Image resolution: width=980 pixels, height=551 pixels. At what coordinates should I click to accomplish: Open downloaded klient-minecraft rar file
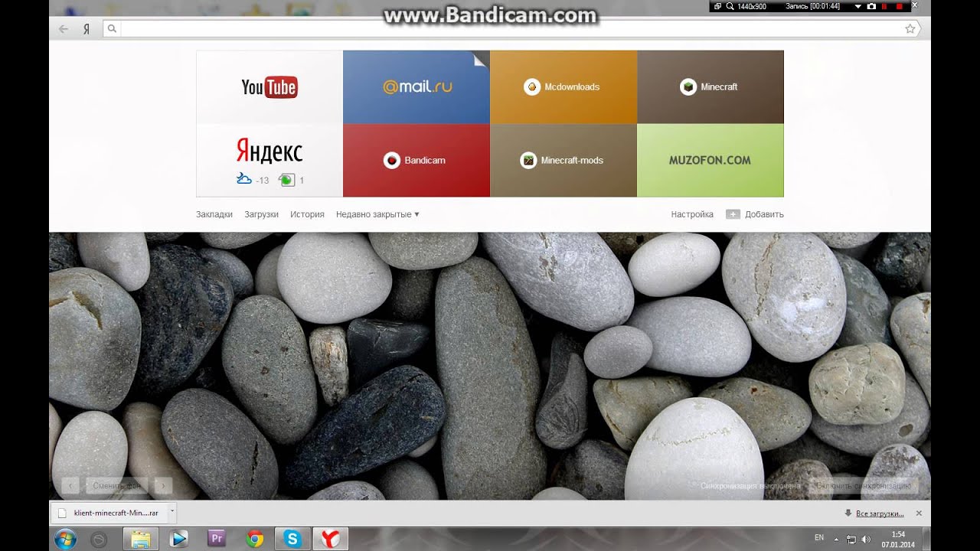(x=109, y=513)
